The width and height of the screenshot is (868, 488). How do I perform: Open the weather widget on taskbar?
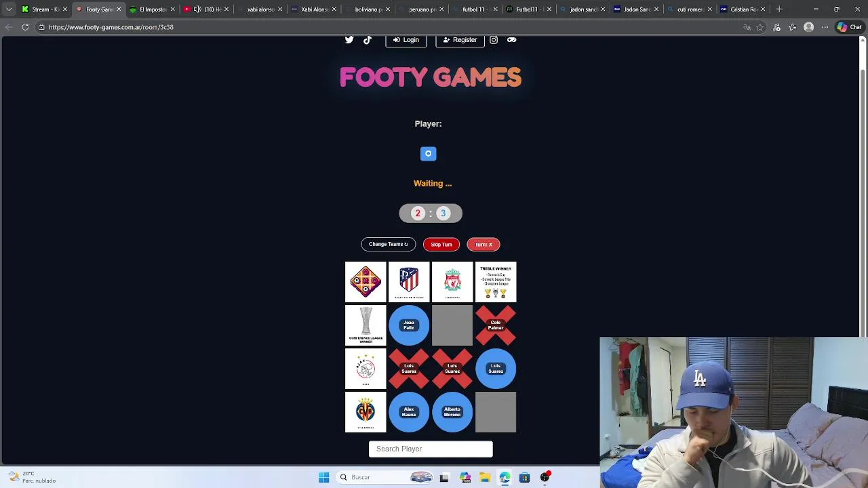[31, 477]
